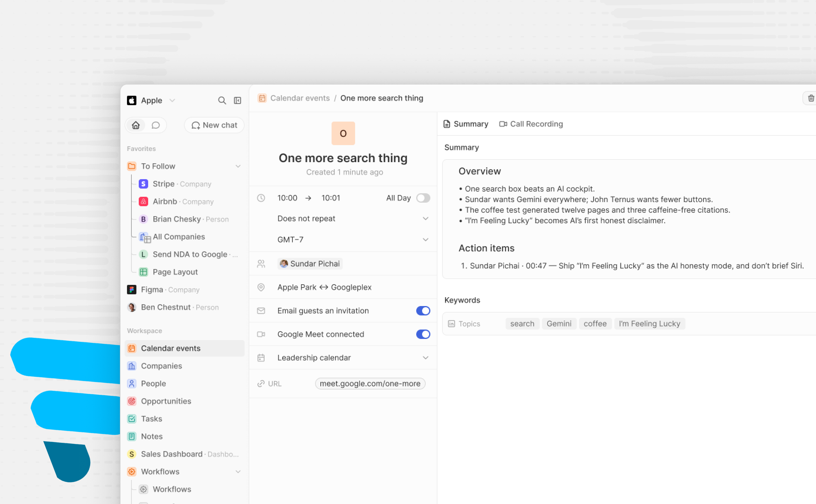Open the chat bubble icon tab
Image resolution: width=816 pixels, height=504 pixels.
156,125
